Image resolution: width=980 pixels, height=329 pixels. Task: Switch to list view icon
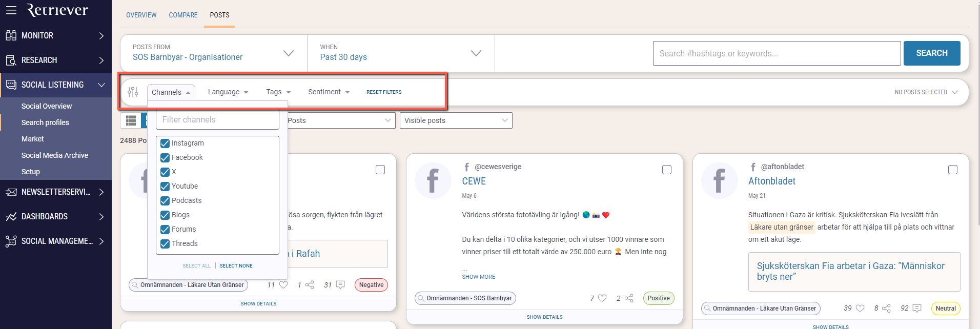tap(131, 120)
